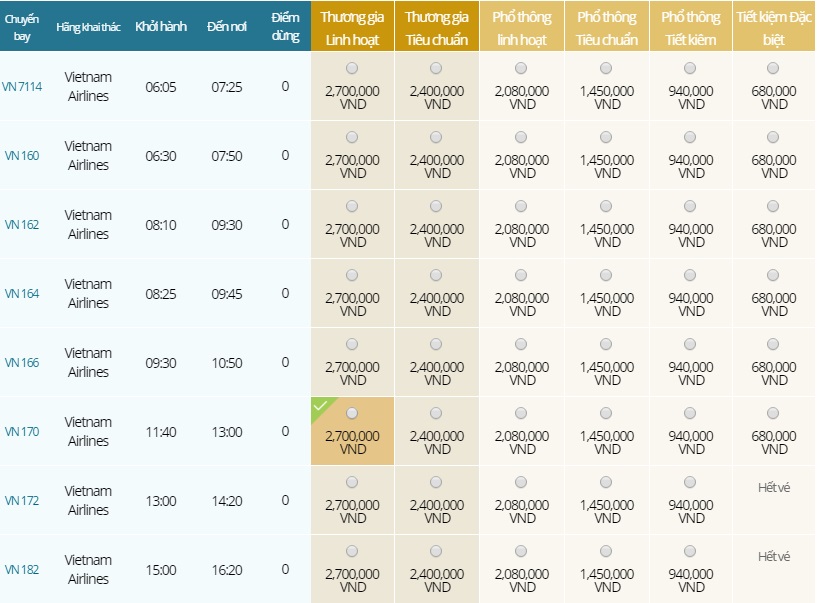Select Tiết kiệm Đặc biệt fare for VN 170
This screenshot has height=603, width=818.
tap(773, 413)
